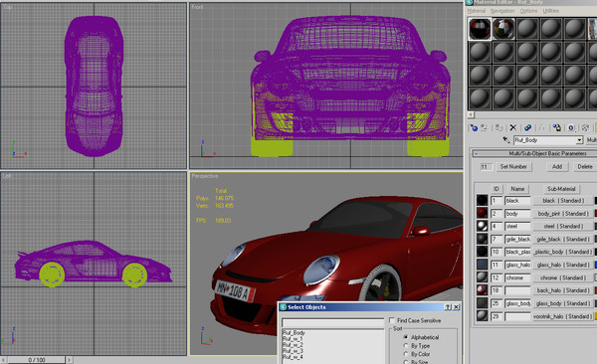This screenshot has height=364, width=597.
Task: Open the steel (Standard) sub-material
Action: click(x=563, y=226)
